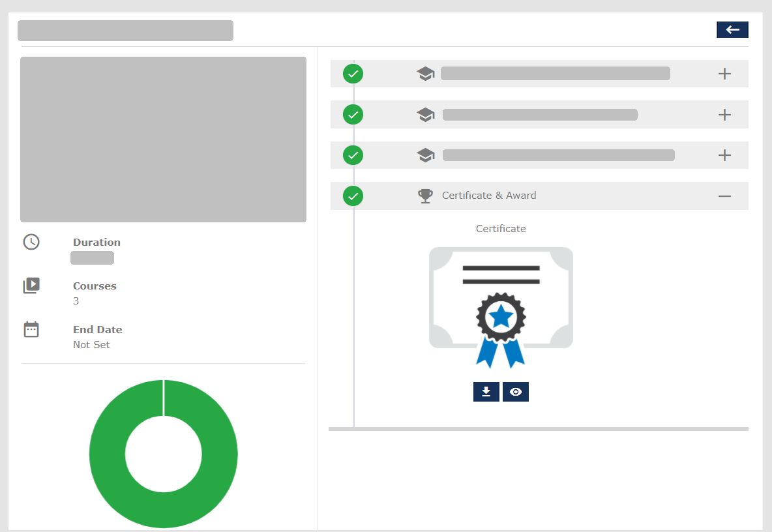This screenshot has width=772, height=532.
Task: Click the green progress donut chart
Action: click(x=164, y=454)
